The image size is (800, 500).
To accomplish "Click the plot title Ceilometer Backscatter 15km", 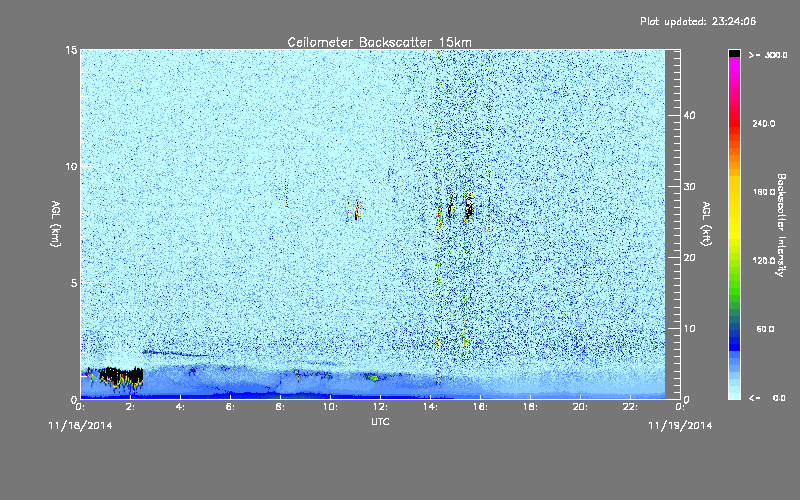I will coord(379,42).
